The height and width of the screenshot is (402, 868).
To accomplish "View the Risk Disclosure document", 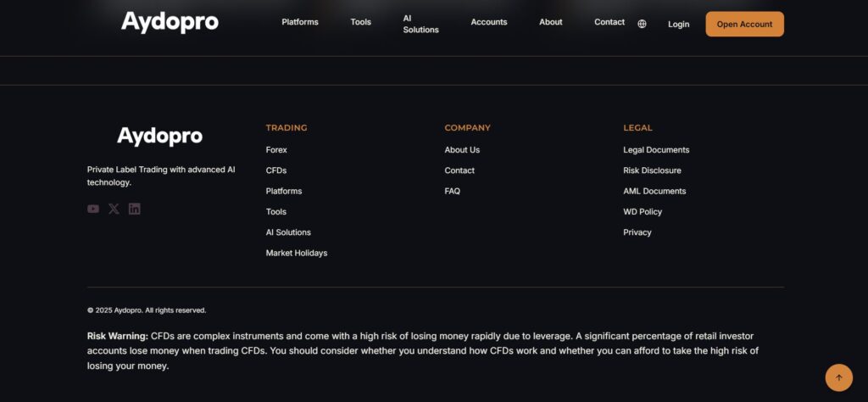I will pyautogui.click(x=652, y=170).
